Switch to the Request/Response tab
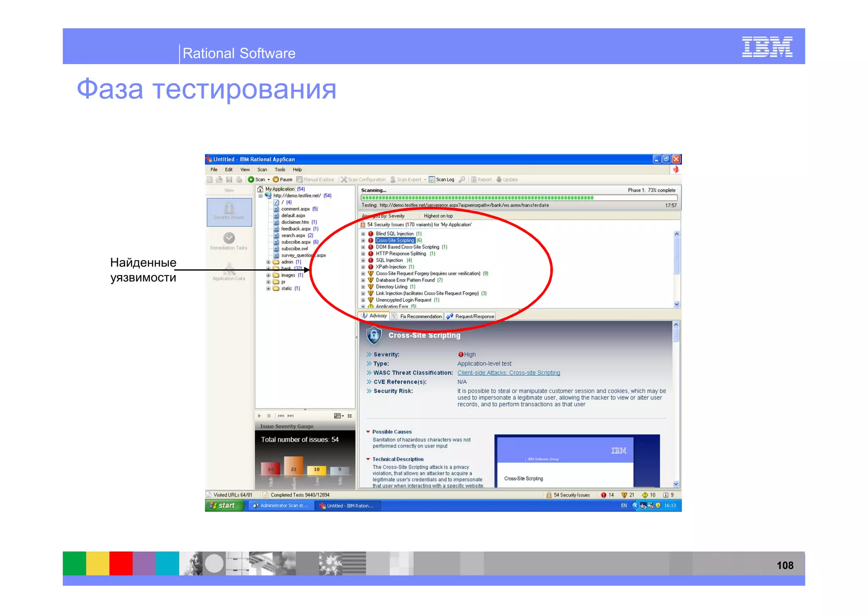 (470, 316)
